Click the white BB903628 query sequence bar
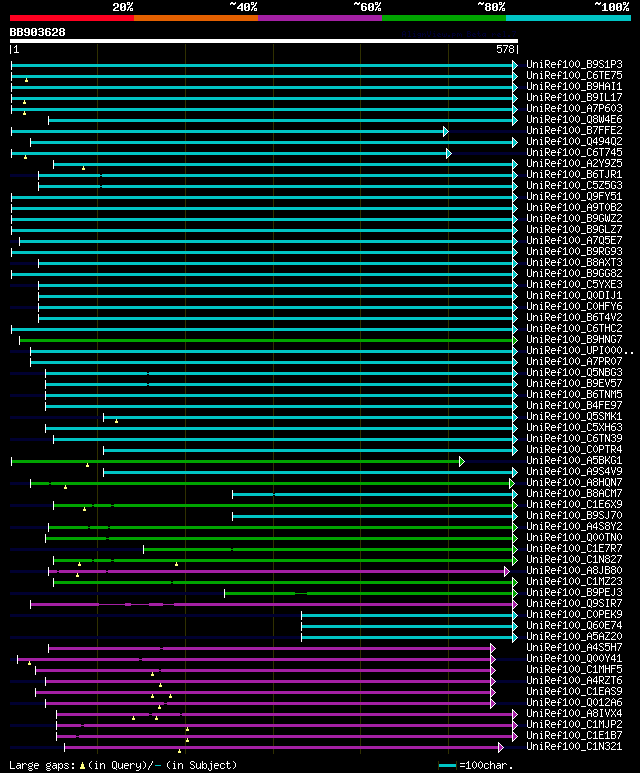This screenshot has height=773, width=640. tap(264, 41)
